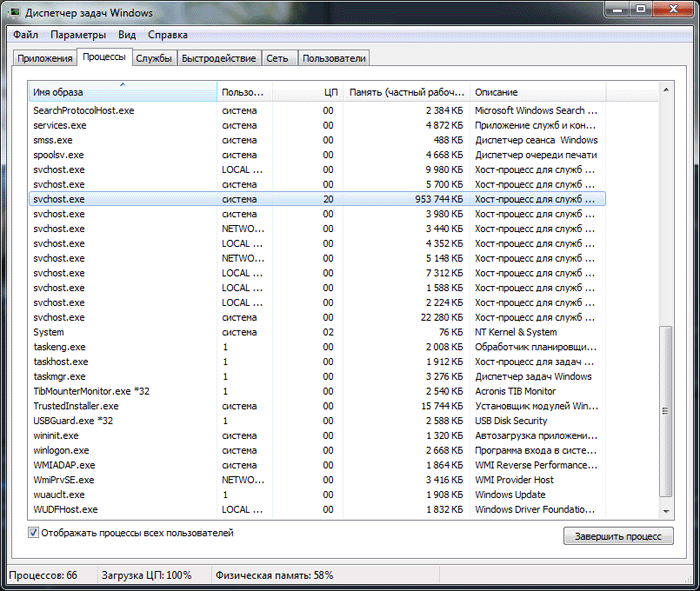Sort by the ЦП column header

click(308, 92)
